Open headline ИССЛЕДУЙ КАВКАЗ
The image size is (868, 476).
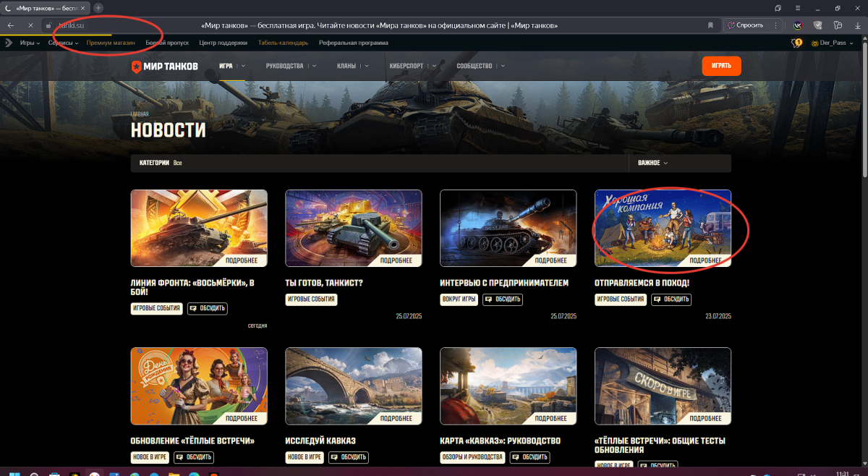tap(320, 441)
